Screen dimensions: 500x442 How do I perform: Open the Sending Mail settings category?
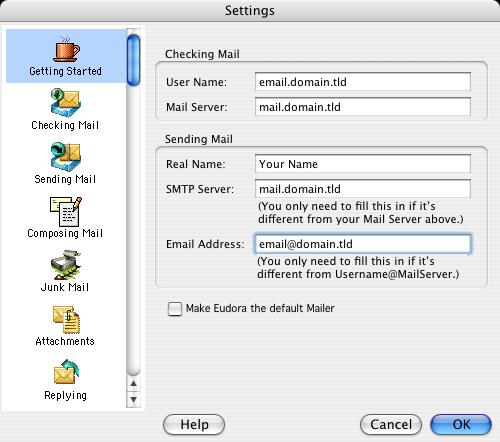point(65,163)
